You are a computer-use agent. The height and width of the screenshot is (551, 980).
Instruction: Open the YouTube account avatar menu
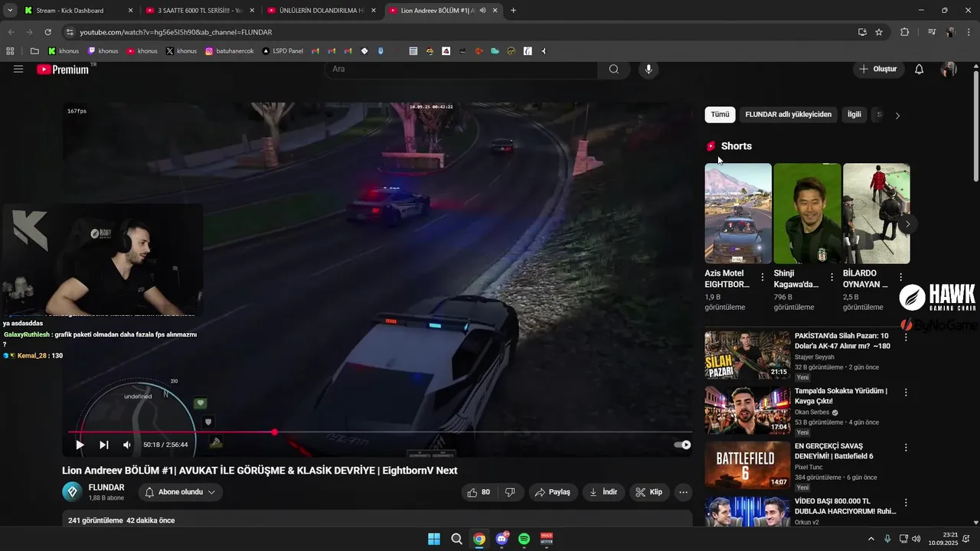tap(949, 69)
